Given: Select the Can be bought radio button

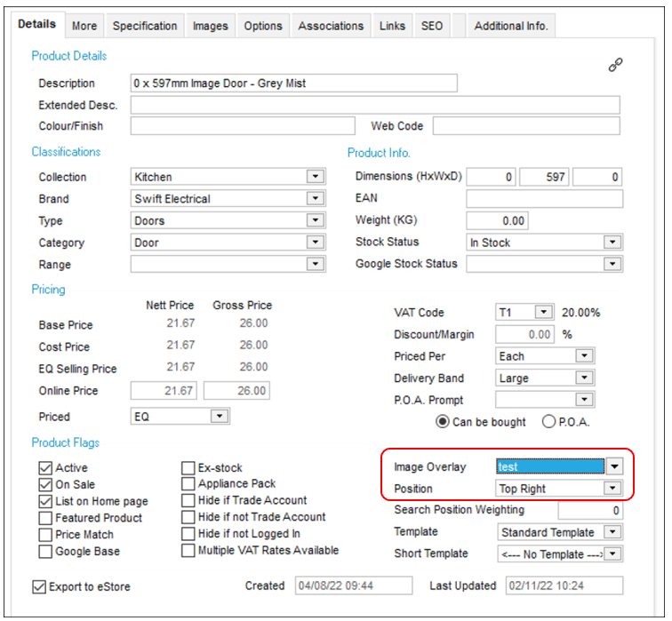Looking at the screenshot, I should 443,422.
